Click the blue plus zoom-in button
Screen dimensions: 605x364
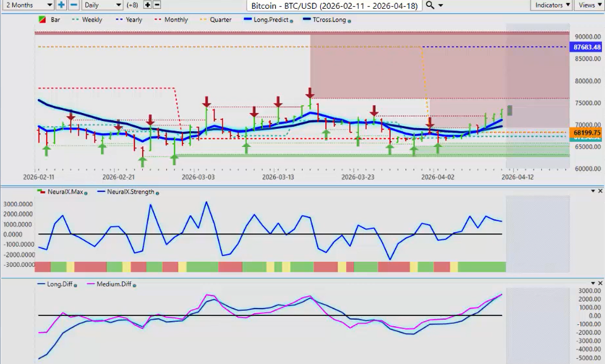[61, 5]
